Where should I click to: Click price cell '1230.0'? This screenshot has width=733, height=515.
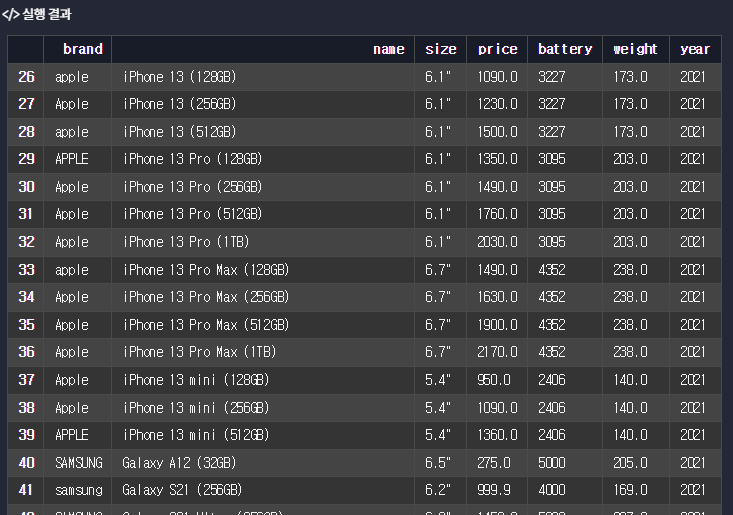tap(497, 104)
